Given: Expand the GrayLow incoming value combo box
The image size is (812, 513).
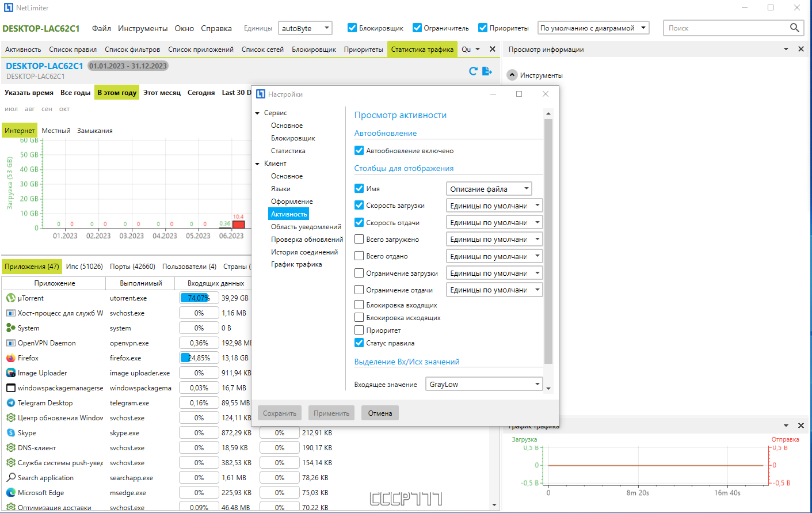Looking at the screenshot, I should tap(484, 384).
